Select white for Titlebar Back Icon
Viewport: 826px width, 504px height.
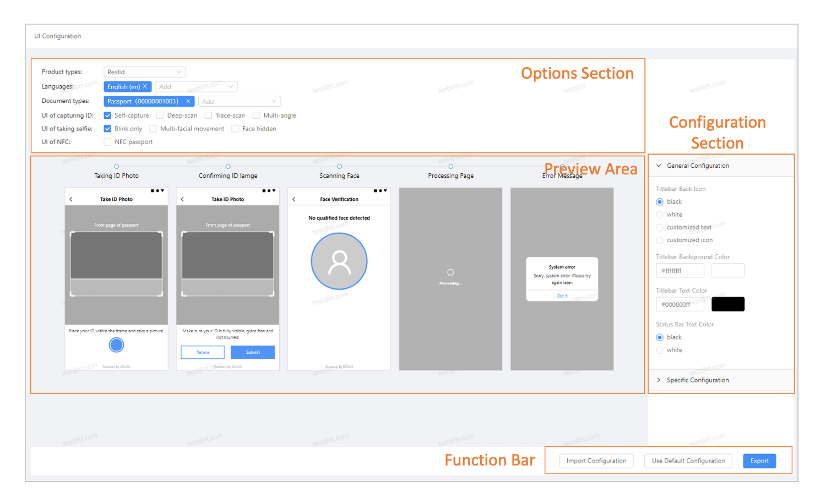click(x=660, y=215)
